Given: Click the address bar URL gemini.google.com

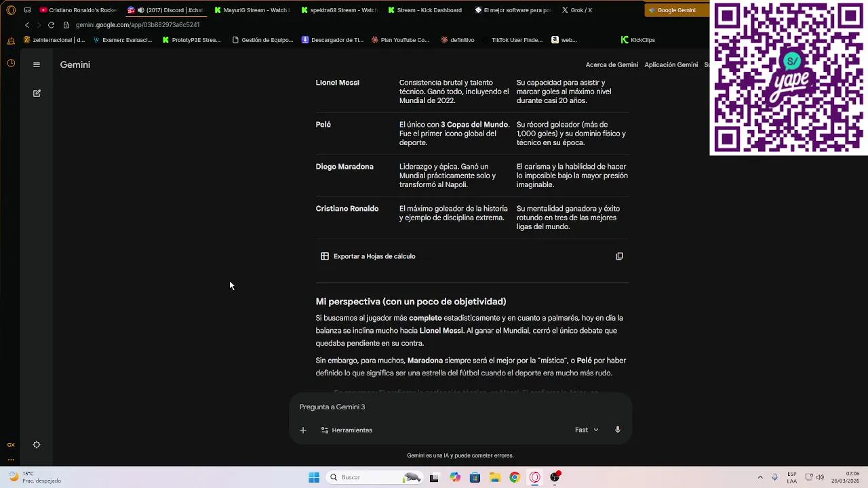Looking at the screenshot, I should 138,24.
